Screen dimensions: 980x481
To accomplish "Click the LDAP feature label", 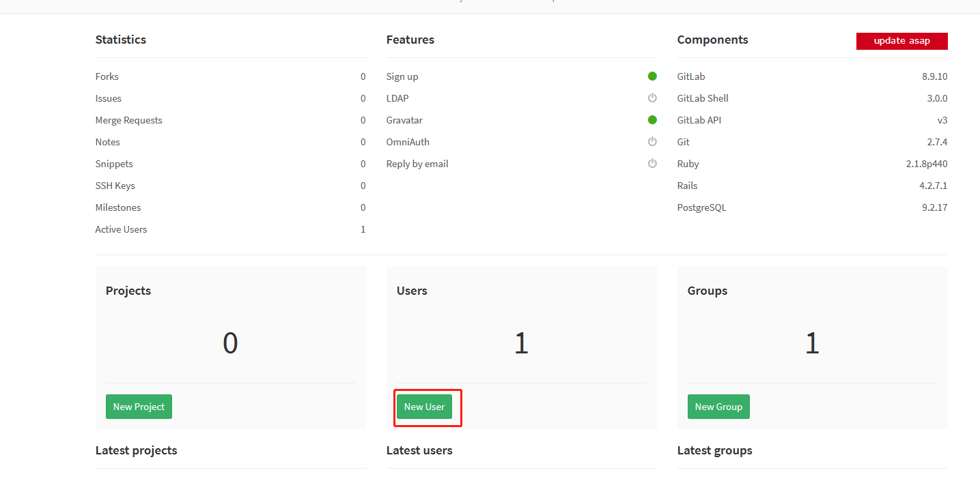I will pyautogui.click(x=397, y=98).
